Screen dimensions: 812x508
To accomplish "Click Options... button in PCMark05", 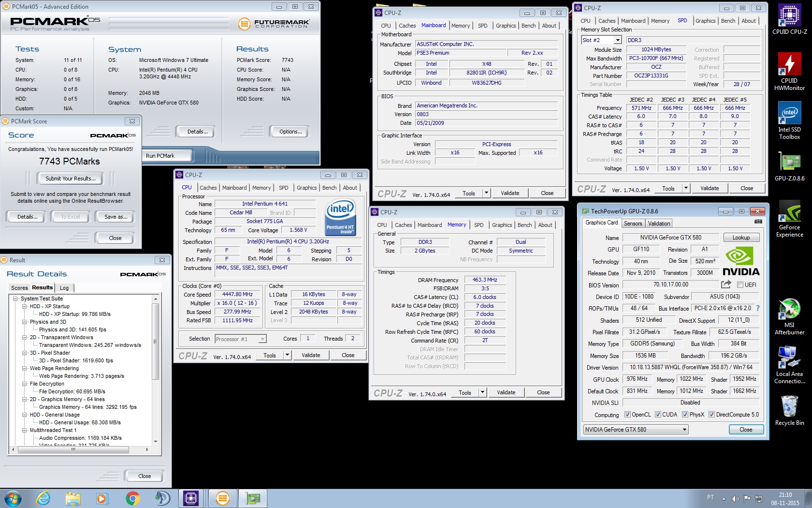I will tap(290, 132).
